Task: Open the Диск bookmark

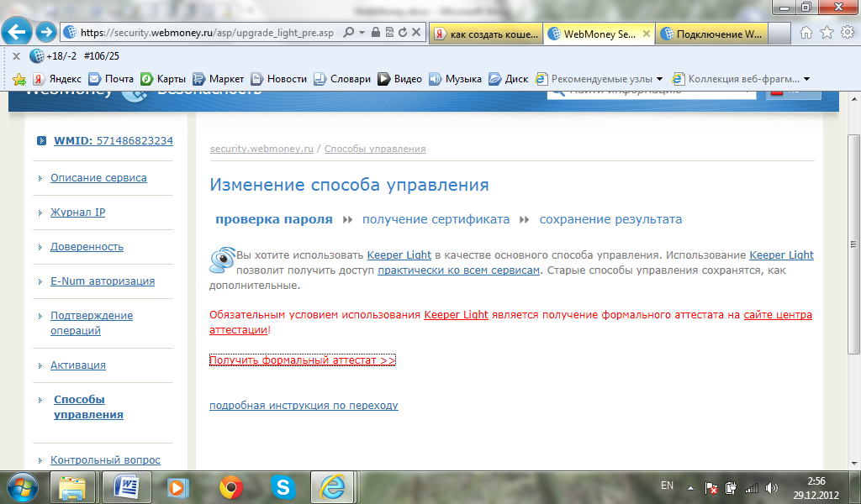Action: tap(509, 79)
